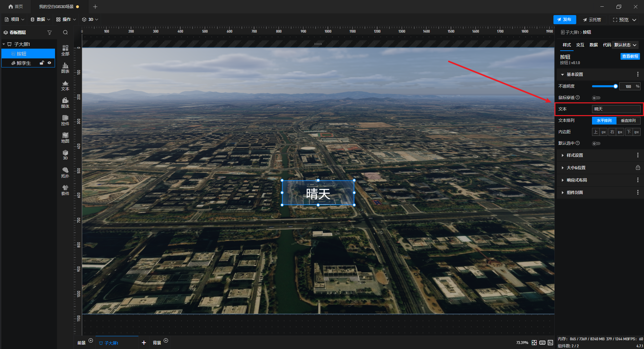Select the 全部 component category
This screenshot has width=644, height=349.
coord(65,50)
